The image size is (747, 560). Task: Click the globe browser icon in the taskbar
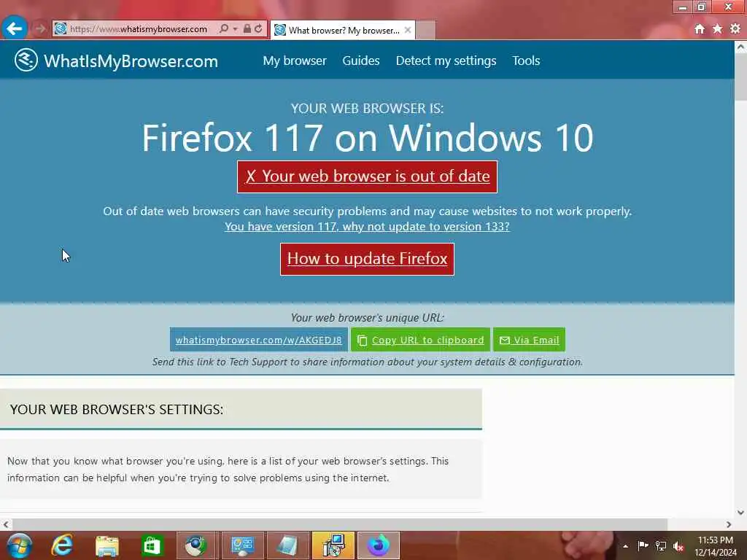(x=196, y=545)
